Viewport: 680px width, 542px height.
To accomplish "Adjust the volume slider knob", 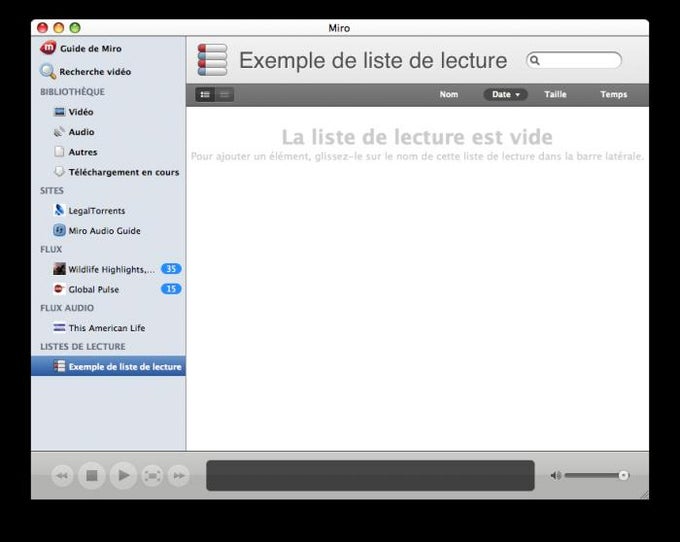I will [624, 476].
